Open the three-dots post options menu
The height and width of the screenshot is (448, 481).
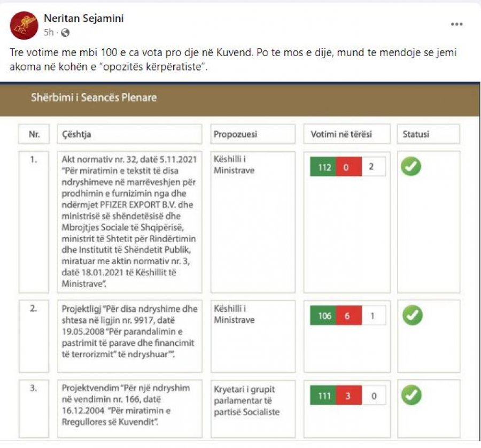tap(457, 24)
